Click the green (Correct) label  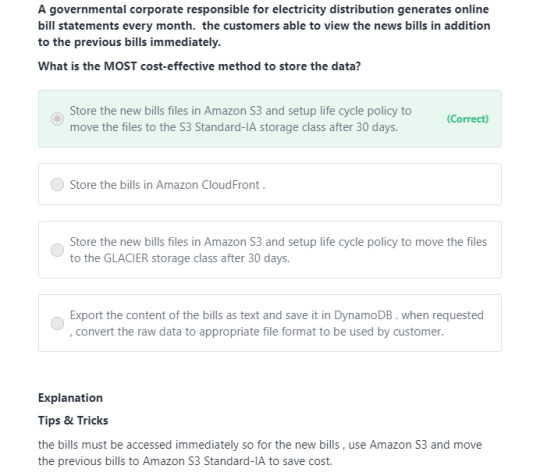pos(467,119)
